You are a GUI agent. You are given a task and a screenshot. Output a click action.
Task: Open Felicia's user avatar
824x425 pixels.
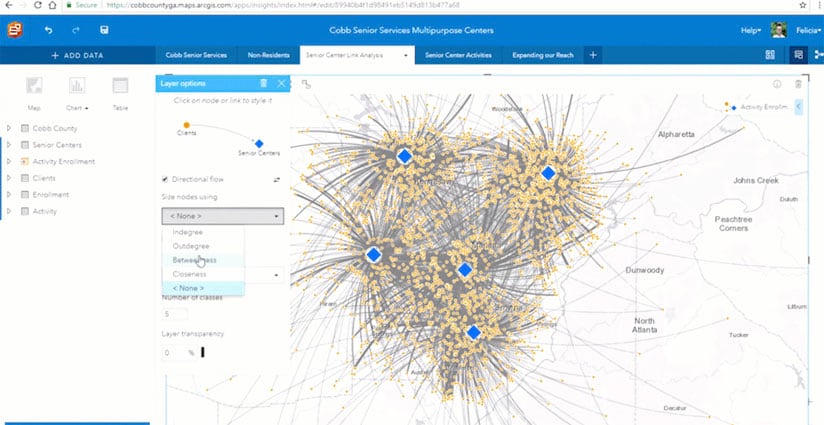(x=778, y=30)
